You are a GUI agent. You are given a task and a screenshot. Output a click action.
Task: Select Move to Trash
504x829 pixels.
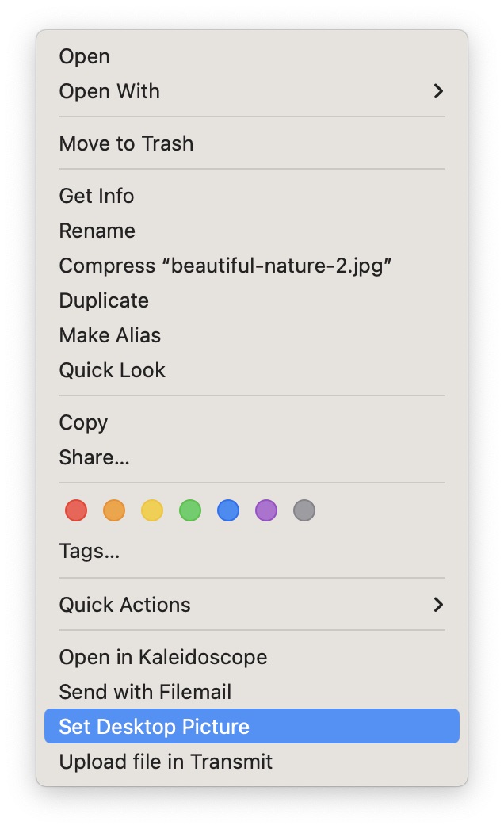coord(126,144)
